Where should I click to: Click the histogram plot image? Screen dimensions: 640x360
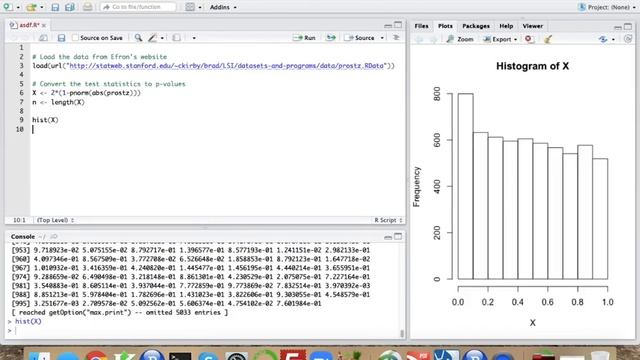[x=522, y=192]
